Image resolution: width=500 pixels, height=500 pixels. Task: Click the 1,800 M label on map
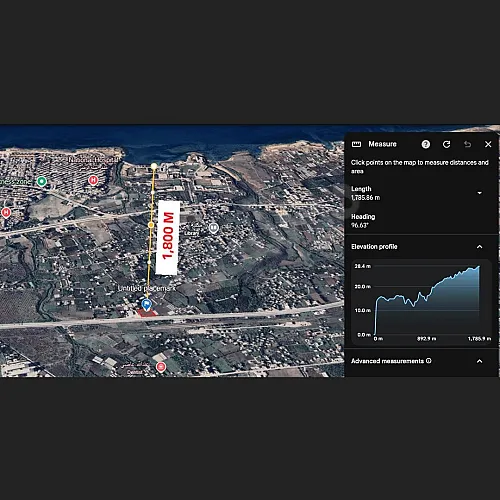(x=168, y=237)
